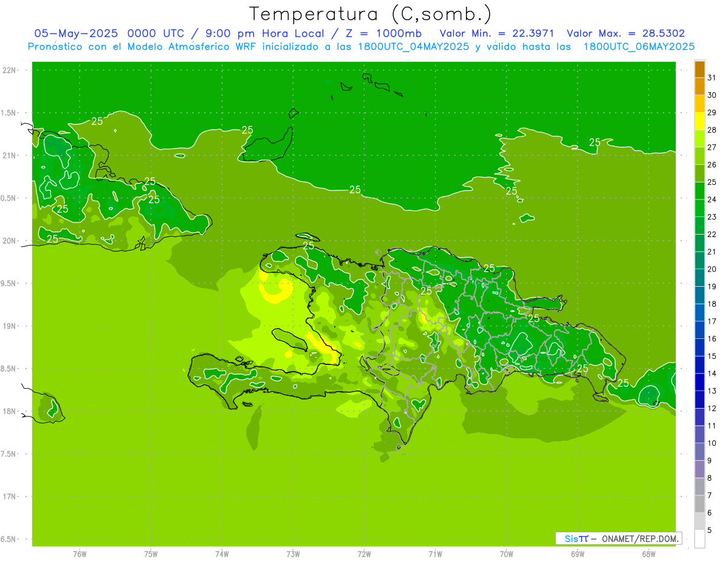728x562 pixels.
Task: Select the 'Valor Max. = 28.5302' value
Action: (626, 33)
